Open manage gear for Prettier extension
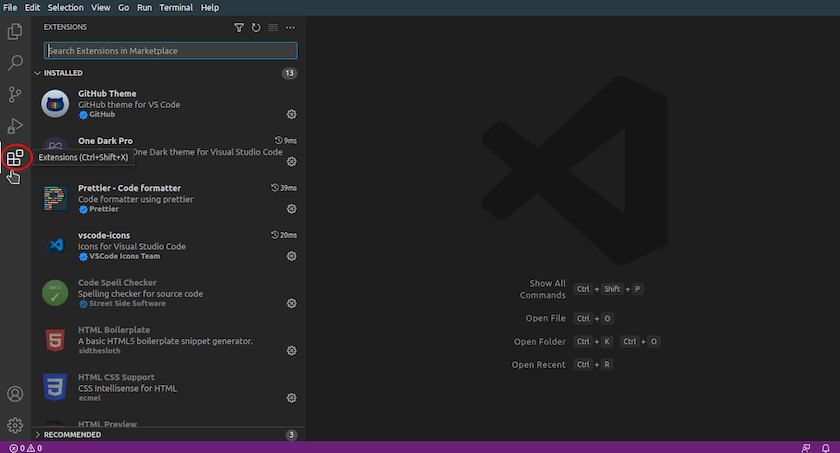The height and width of the screenshot is (453, 840). coord(291,209)
